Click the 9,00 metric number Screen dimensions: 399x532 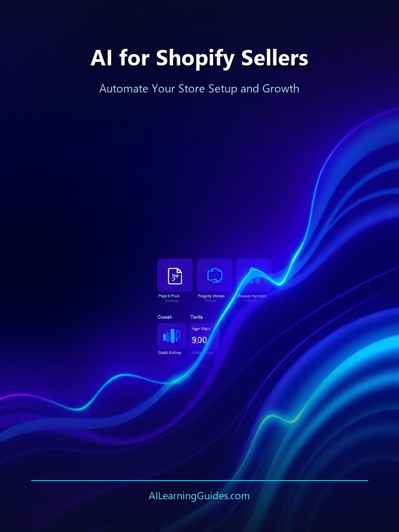coord(199,340)
